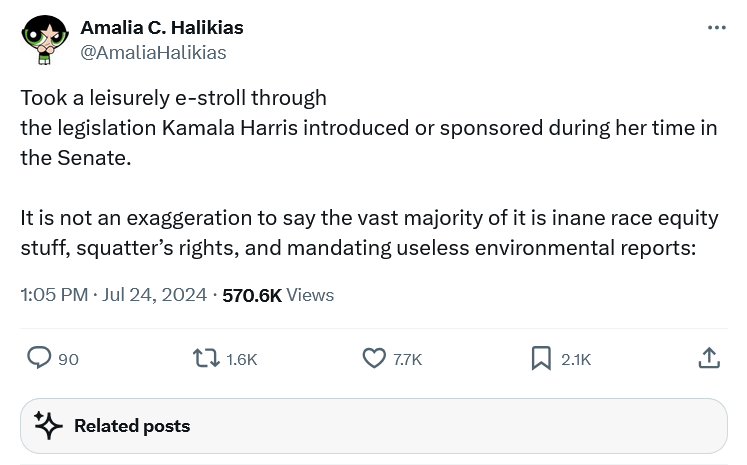Open Amalia's Buttercup profile avatar
The height and width of the screenshot is (465, 747).
click(x=44, y=40)
